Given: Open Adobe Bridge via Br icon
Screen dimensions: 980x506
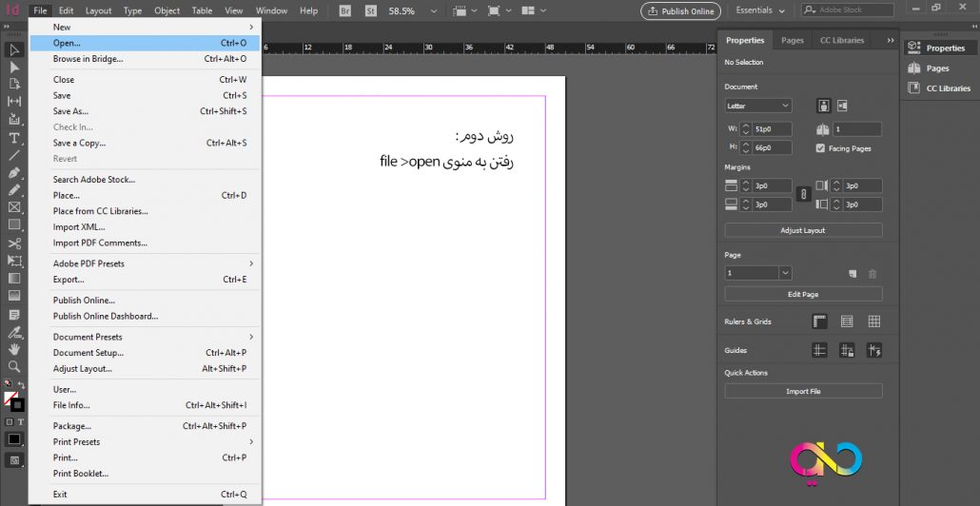Looking at the screenshot, I should tap(345, 10).
